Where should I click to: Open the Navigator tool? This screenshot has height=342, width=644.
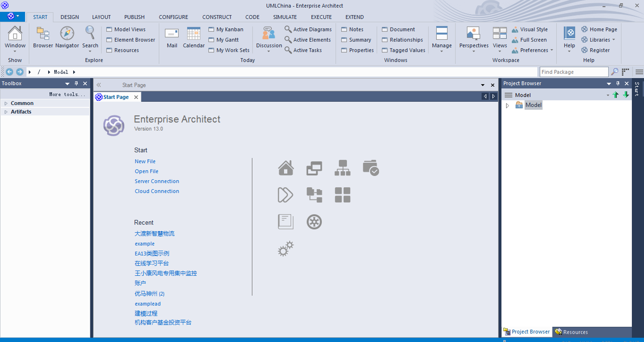pos(67,37)
